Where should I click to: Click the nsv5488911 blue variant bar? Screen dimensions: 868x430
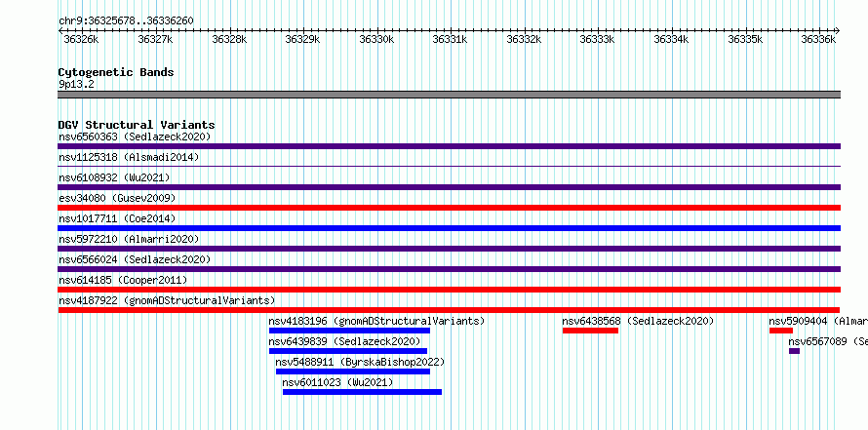click(353, 371)
